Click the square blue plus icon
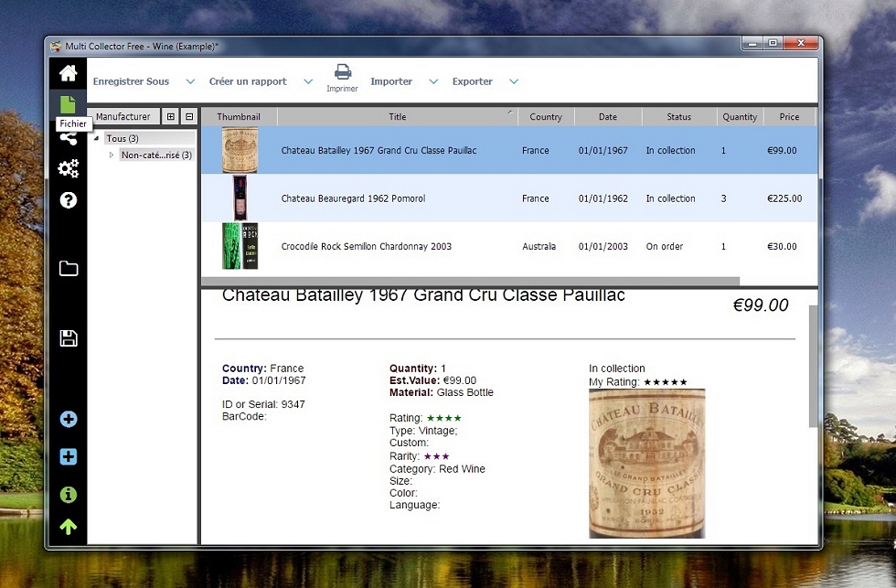The width and height of the screenshot is (896, 588). pos(69,456)
